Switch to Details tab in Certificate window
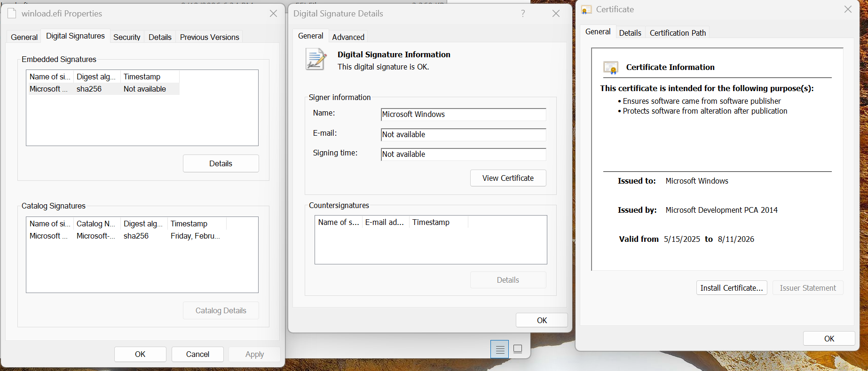 [630, 33]
